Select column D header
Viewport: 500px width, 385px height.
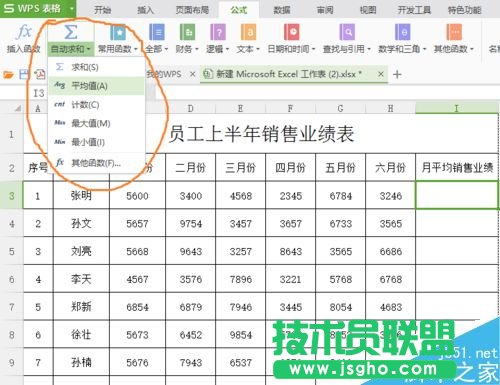pyautogui.click(x=190, y=108)
